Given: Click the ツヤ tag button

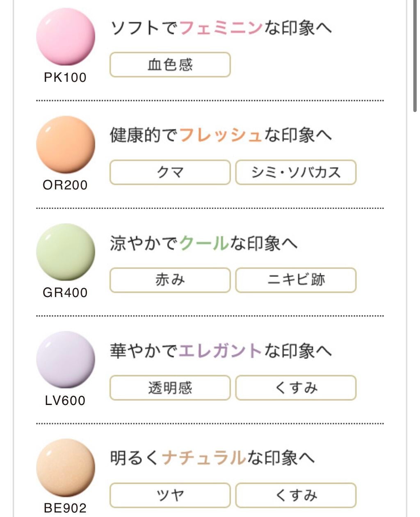Looking at the screenshot, I should click(170, 495).
